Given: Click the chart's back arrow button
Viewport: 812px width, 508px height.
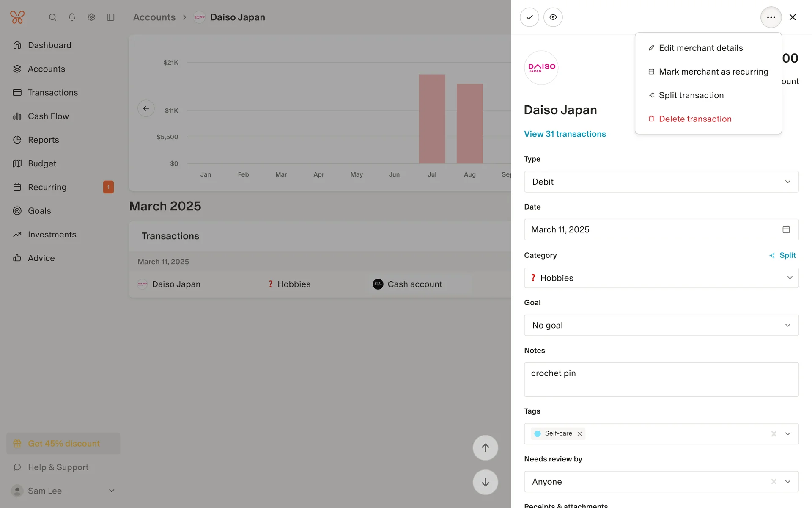Looking at the screenshot, I should pos(146,108).
